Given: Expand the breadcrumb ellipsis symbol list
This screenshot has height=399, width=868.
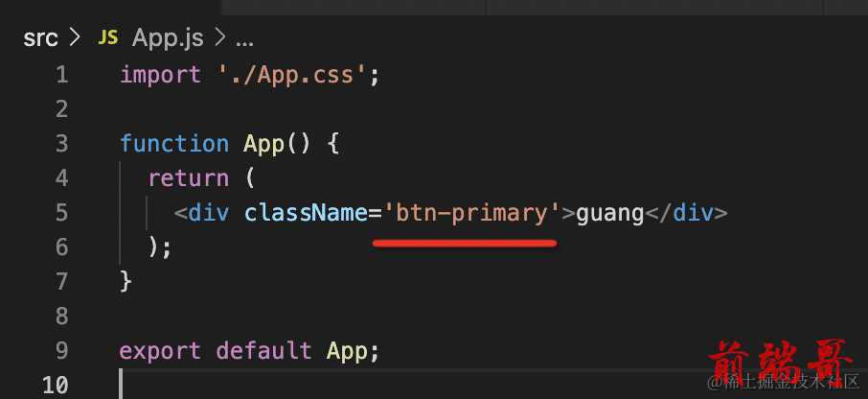Looking at the screenshot, I should pyautogui.click(x=244, y=40).
